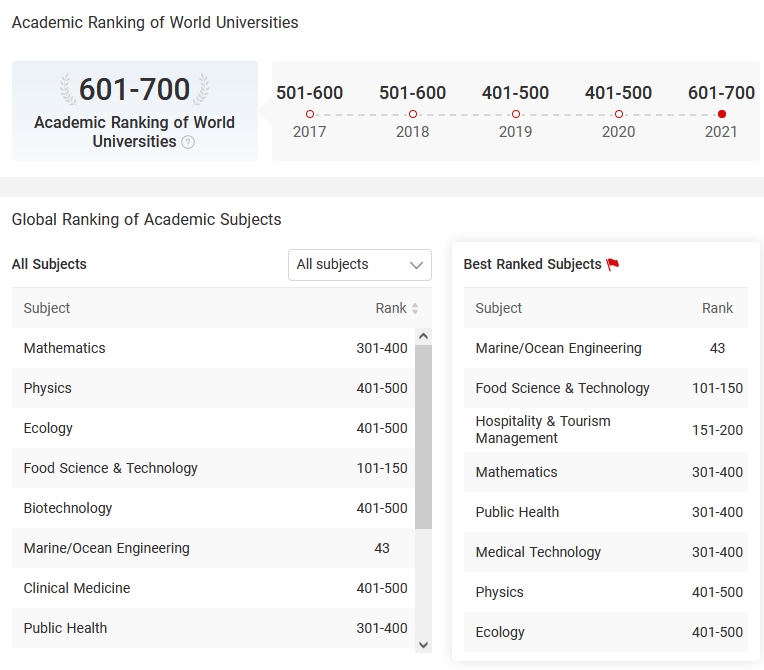Image resolution: width=764 pixels, height=670 pixels.
Task: Open Marine/Ocean Engineering in Best Ranked
Action: (x=558, y=348)
